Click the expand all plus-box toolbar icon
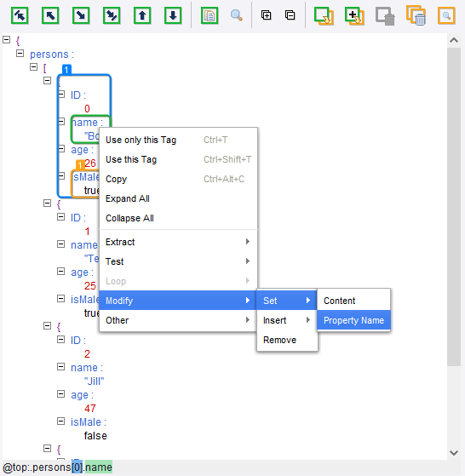Viewport: 465px width, 476px height. 267,14
